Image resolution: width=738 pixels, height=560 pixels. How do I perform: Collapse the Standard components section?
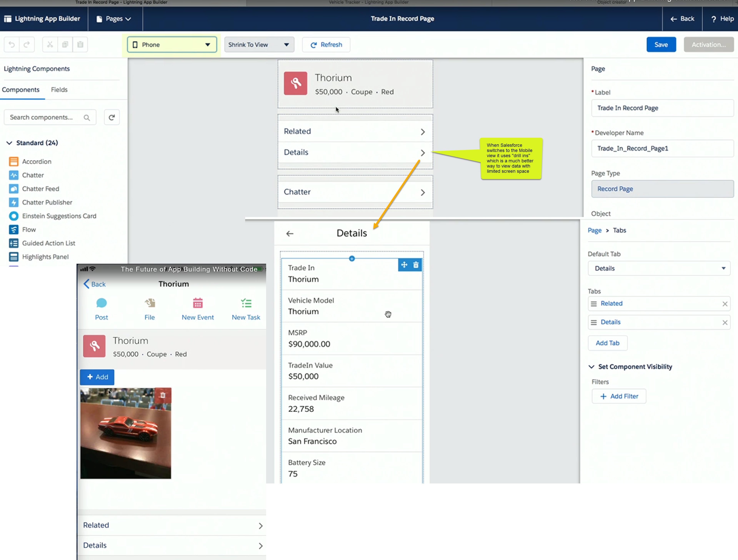tap(9, 143)
